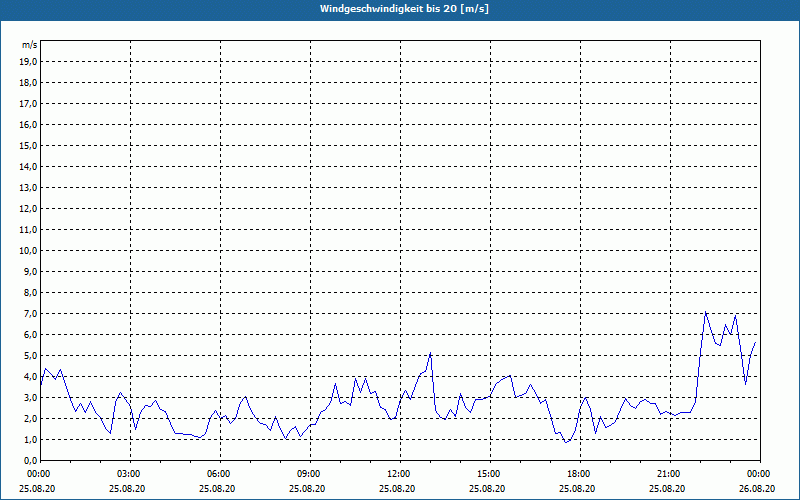Viewport: 800px width, 500px height.
Task: Select the '12:00' time label
Action: coord(397,474)
